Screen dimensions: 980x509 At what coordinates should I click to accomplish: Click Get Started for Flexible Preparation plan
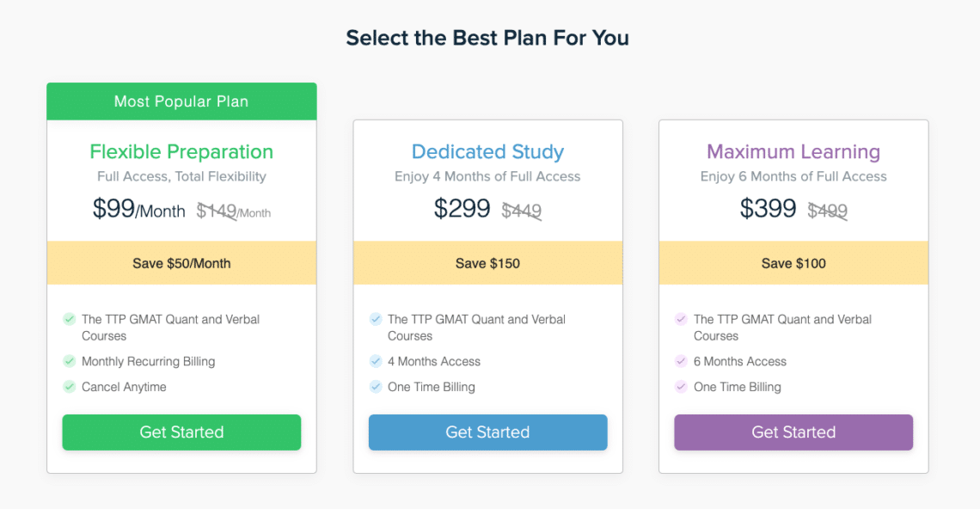click(x=181, y=432)
